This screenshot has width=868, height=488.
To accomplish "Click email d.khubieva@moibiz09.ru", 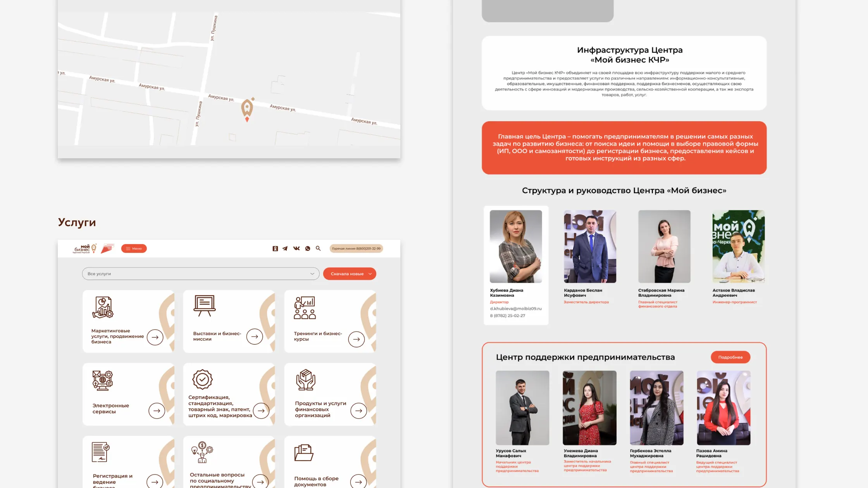I will [x=516, y=309].
